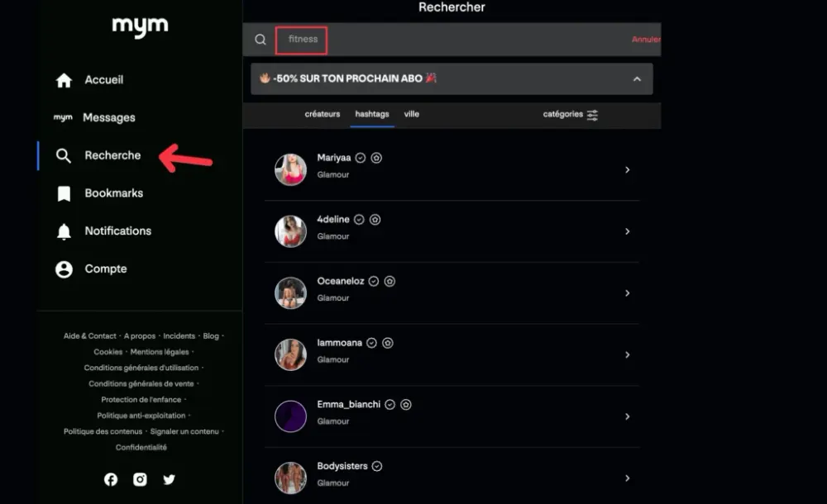This screenshot has height=504, width=827.
Task: Click 4deline's star badge
Action: tap(375, 219)
